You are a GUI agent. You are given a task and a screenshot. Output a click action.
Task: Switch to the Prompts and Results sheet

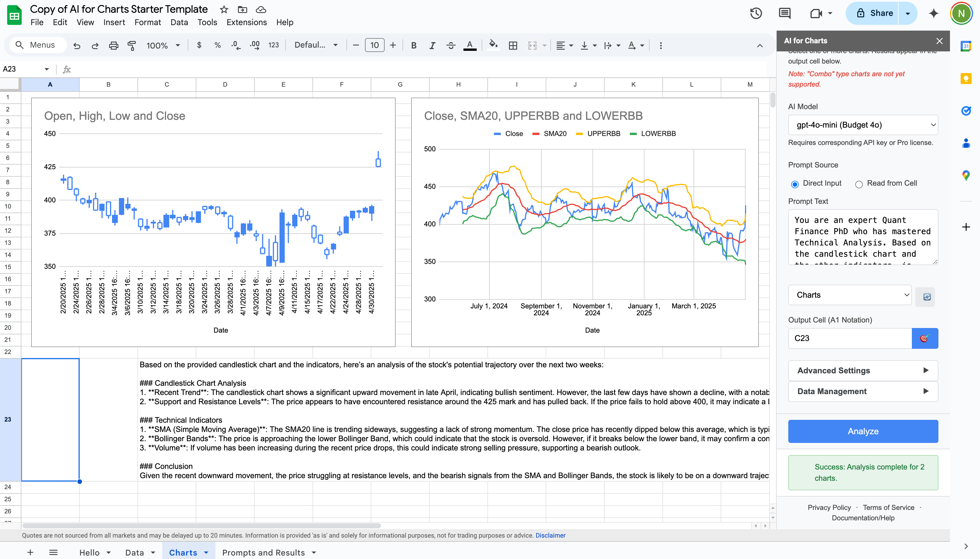pyautogui.click(x=264, y=552)
